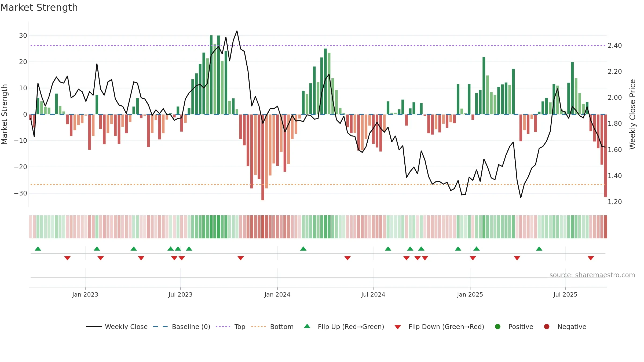Click the red Flip Down triangle legend icon
Image resolution: width=644 pixels, height=362 pixels.
[398, 327]
